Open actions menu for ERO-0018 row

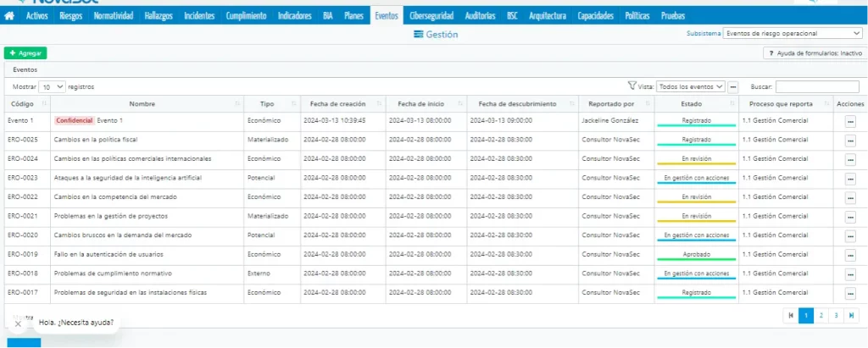[850, 274]
